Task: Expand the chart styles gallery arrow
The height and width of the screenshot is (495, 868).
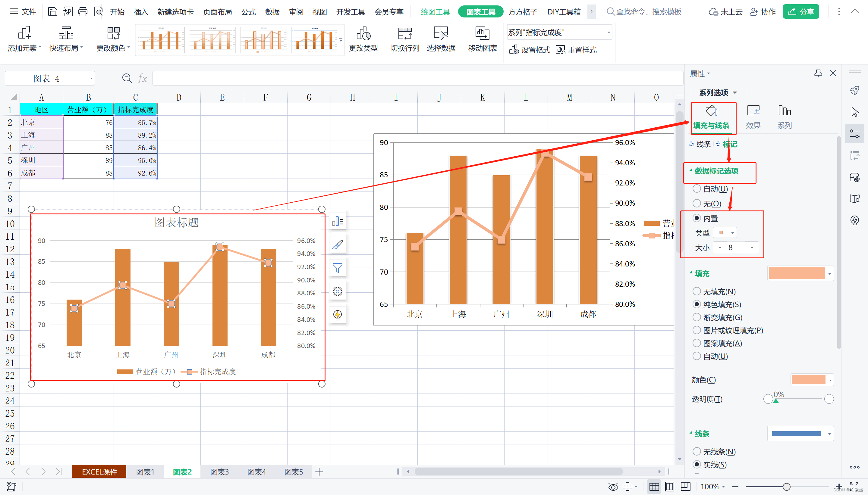Action: [341, 40]
